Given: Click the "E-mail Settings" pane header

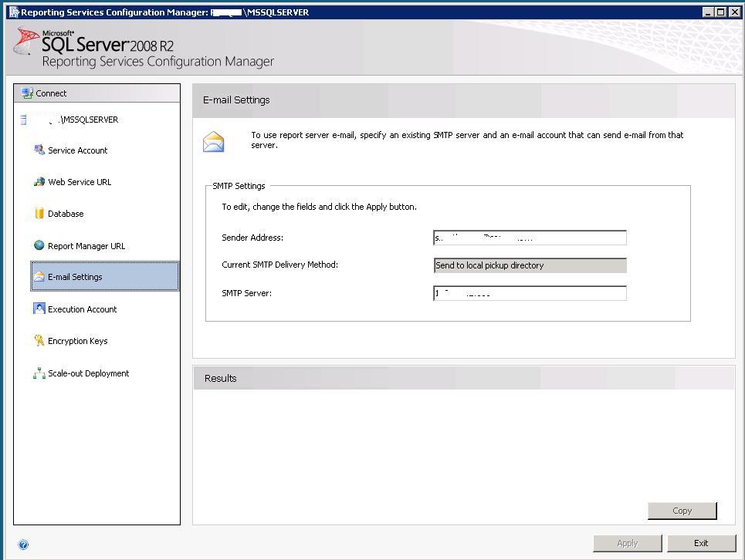Looking at the screenshot, I should (x=464, y=100).
